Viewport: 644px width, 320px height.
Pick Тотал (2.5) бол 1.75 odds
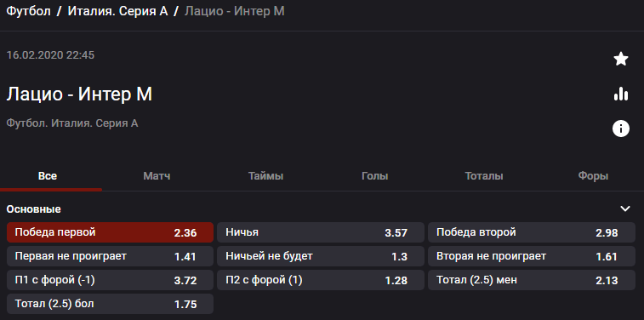[110, 304]
